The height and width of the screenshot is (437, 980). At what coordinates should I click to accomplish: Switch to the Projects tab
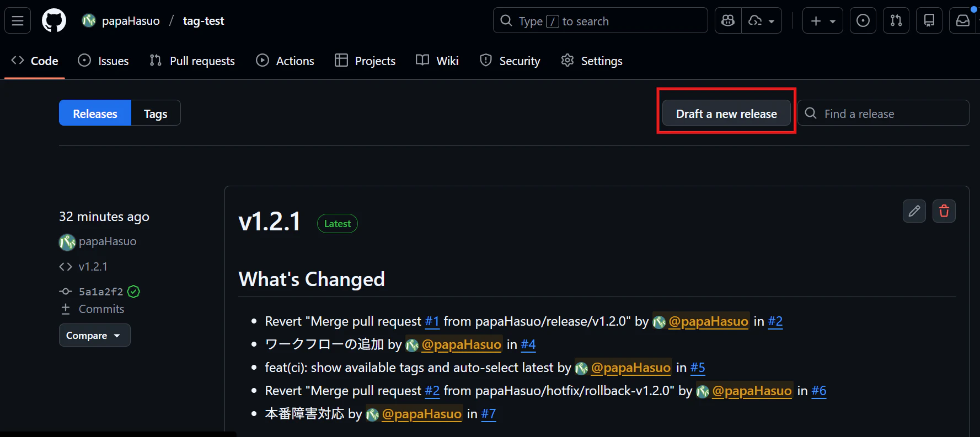pos(365,61)
